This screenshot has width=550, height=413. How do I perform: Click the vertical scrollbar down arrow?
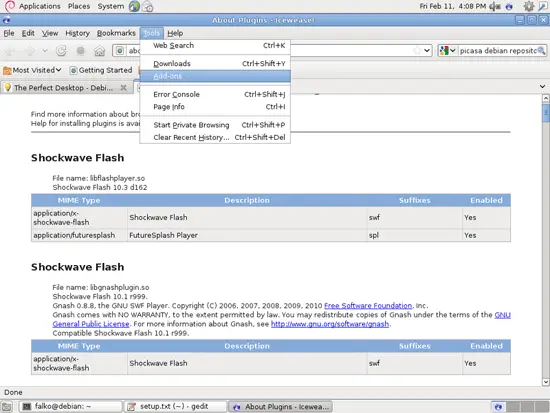(x=545, y=382)
